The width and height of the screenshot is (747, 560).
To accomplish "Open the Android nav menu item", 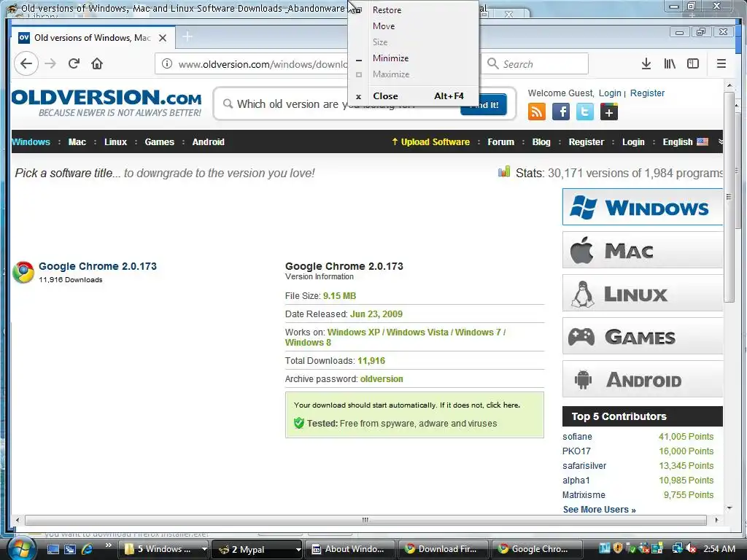I will click(x=208, y=142).
